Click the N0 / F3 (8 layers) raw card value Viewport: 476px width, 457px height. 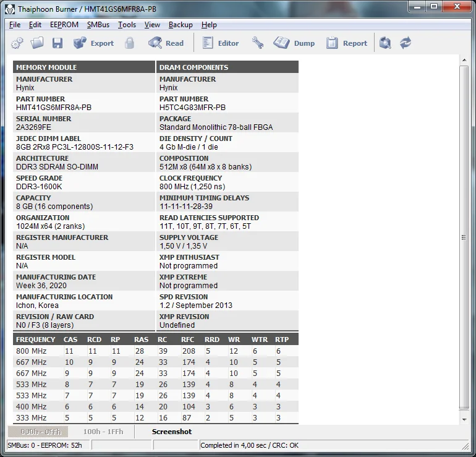tap(45, 325)
